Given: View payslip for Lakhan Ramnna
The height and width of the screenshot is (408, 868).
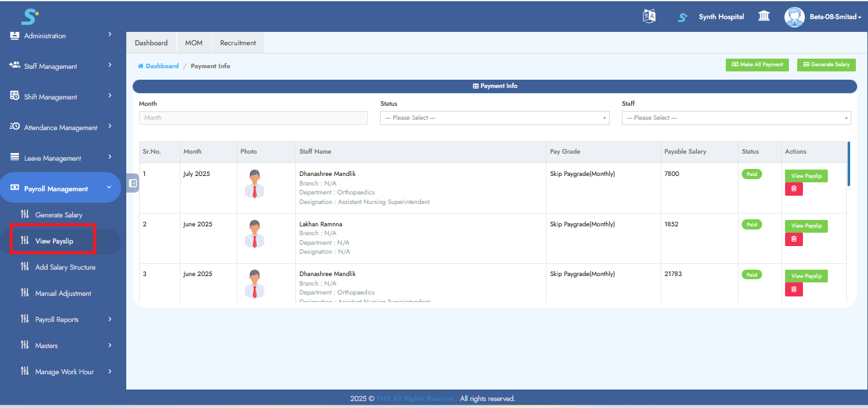Looking at the screenshot, I should [x=806, y=226].
